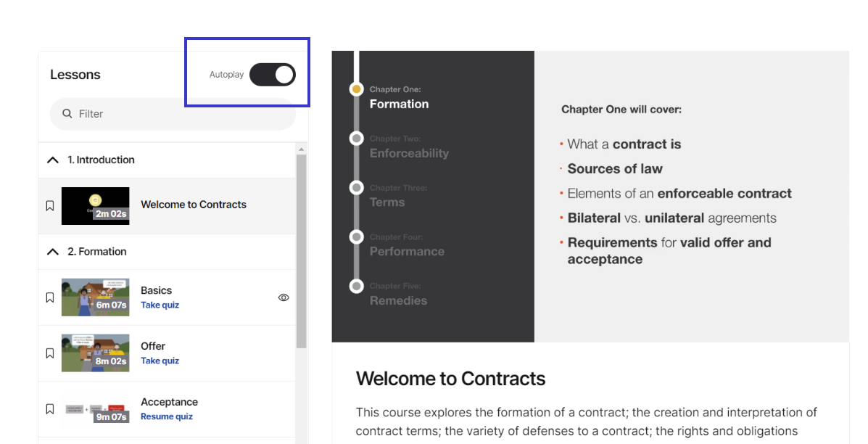Open the Offer Take quiz link
Screen dimensions: 868x444
[x=160, y=361]
